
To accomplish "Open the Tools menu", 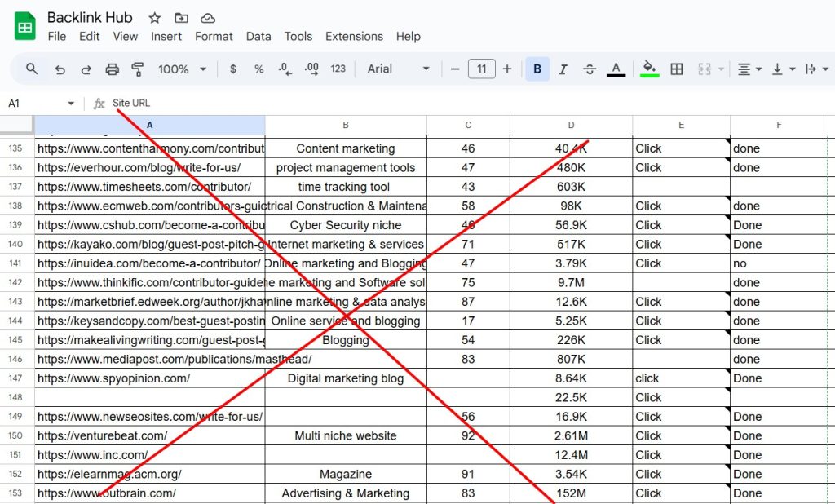I will pyautogui.click(x=298, y=36).
